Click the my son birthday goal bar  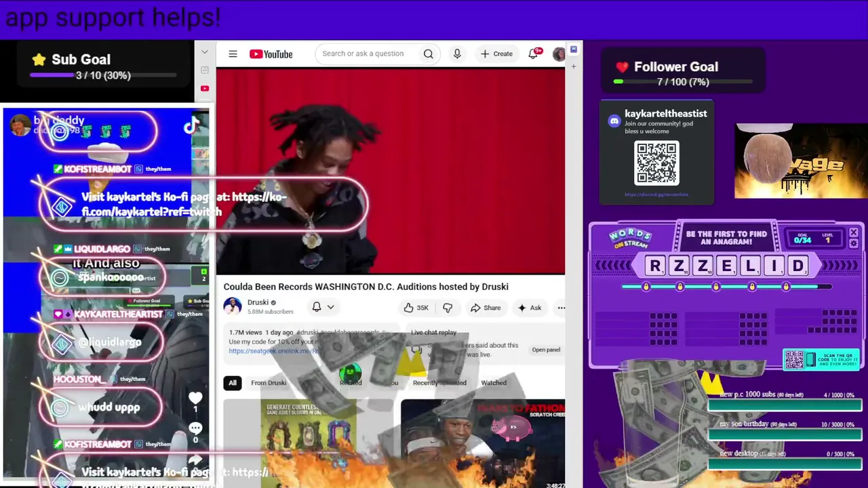point(784,434)
